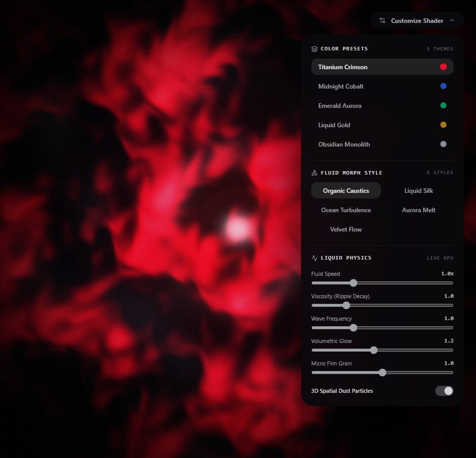Click the "3D Spatial Dust Particles" label
476x458 pixels.
[x=342, y=391]
